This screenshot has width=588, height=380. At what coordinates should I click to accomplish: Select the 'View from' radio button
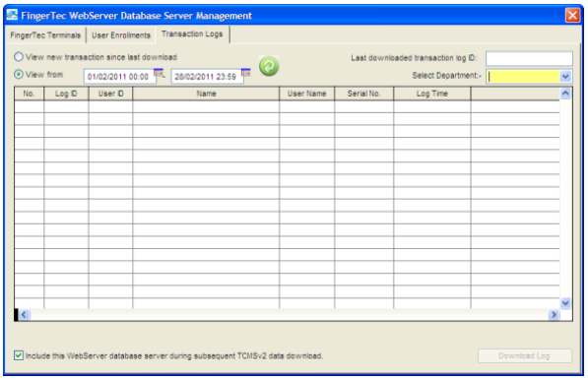(19, 74)
